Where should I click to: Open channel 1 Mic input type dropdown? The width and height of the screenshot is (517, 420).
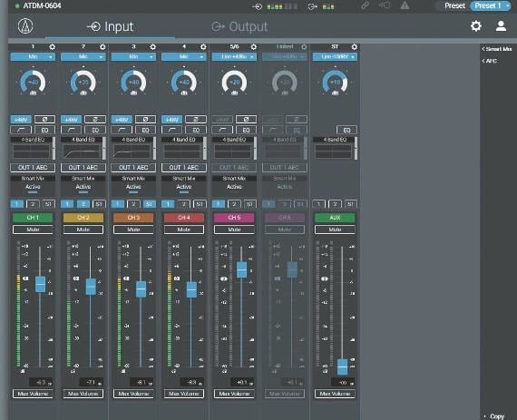(x=33, y=57)
